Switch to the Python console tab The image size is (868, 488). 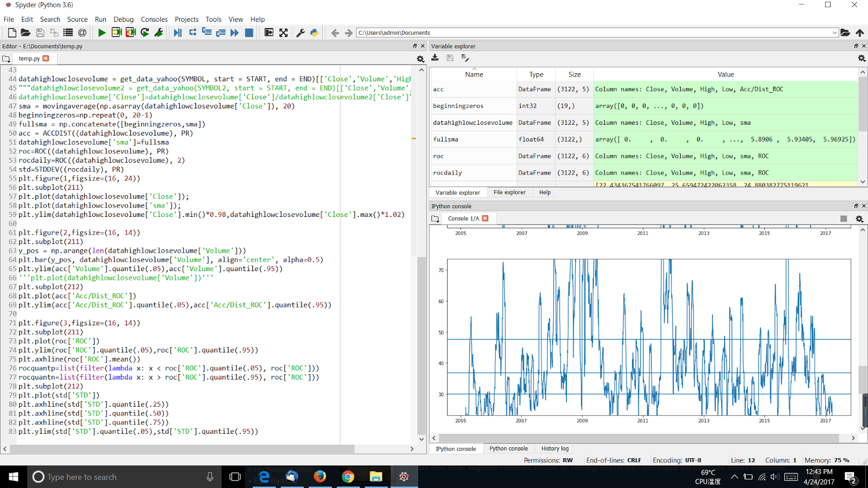point(508,448)
